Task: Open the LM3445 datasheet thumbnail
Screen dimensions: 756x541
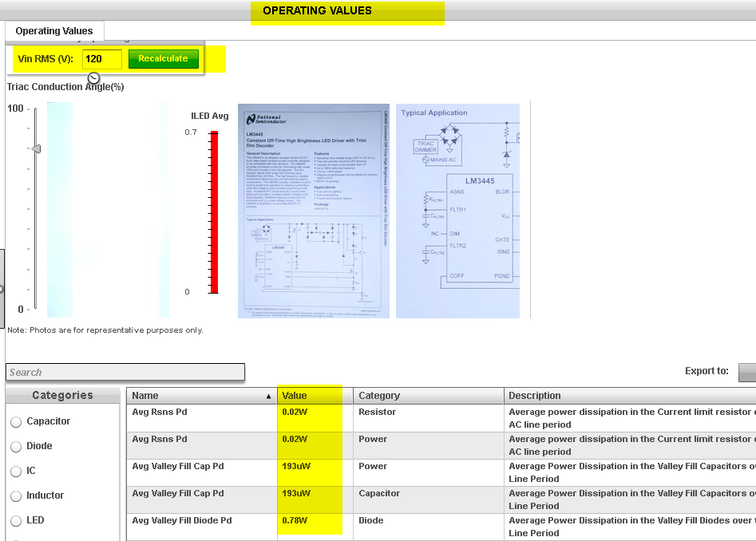Action: (x=313, y=210)
